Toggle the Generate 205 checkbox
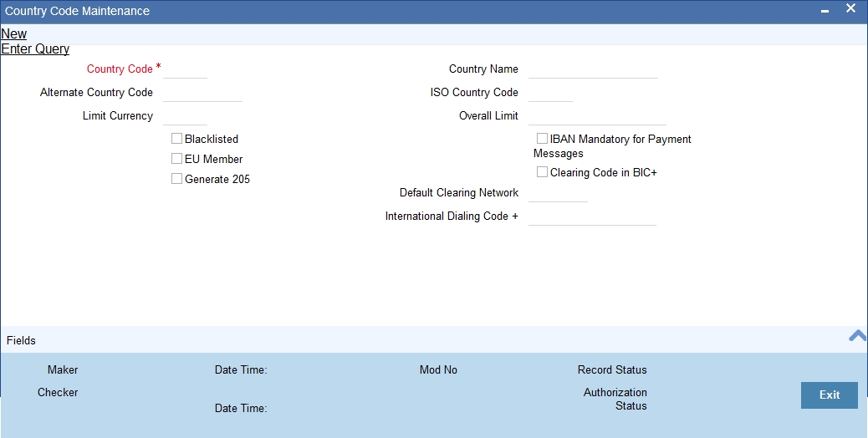Image resolution: width=868 pixels, height=438 pixels. click(176, 178)
